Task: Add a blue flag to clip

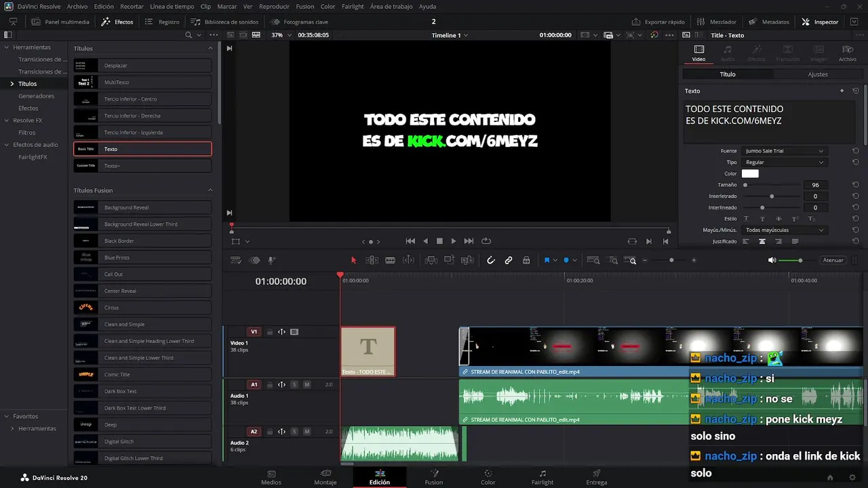Action: coord(547,260)
